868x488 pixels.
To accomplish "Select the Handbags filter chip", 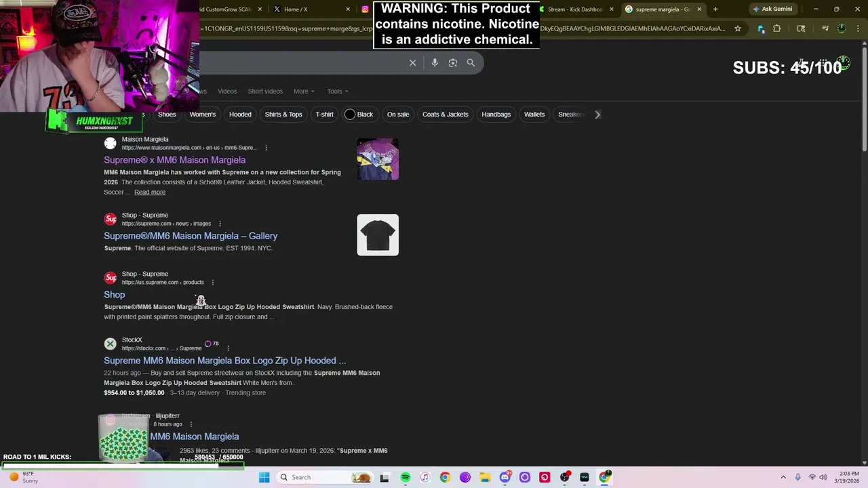I will point(496,115).
